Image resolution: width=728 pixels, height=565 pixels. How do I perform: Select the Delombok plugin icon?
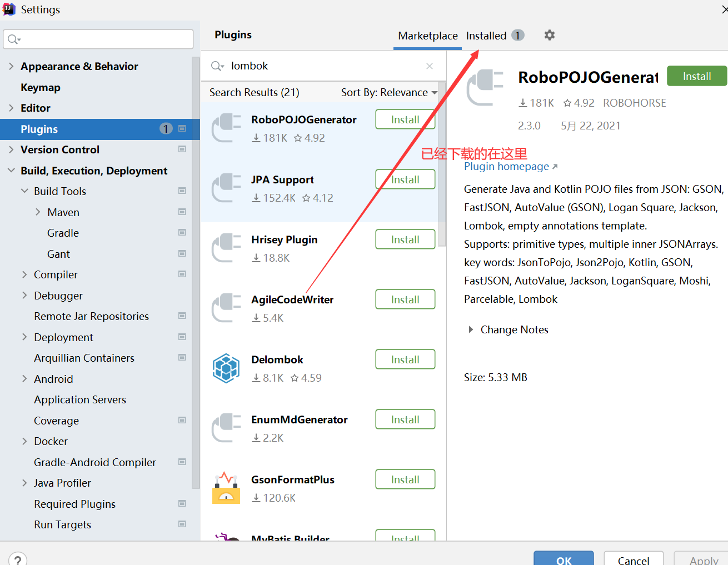[x=226, y=368]
